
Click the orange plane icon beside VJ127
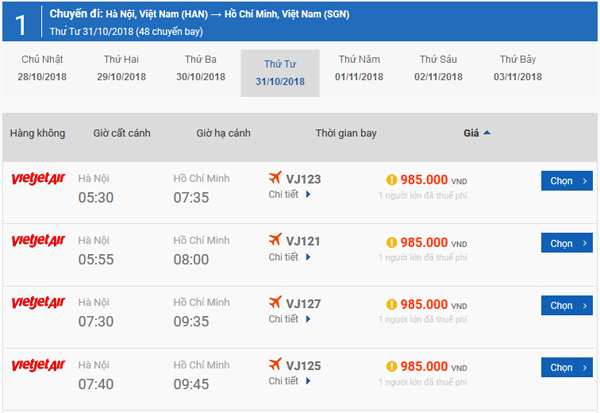click(x=275, y=304)
